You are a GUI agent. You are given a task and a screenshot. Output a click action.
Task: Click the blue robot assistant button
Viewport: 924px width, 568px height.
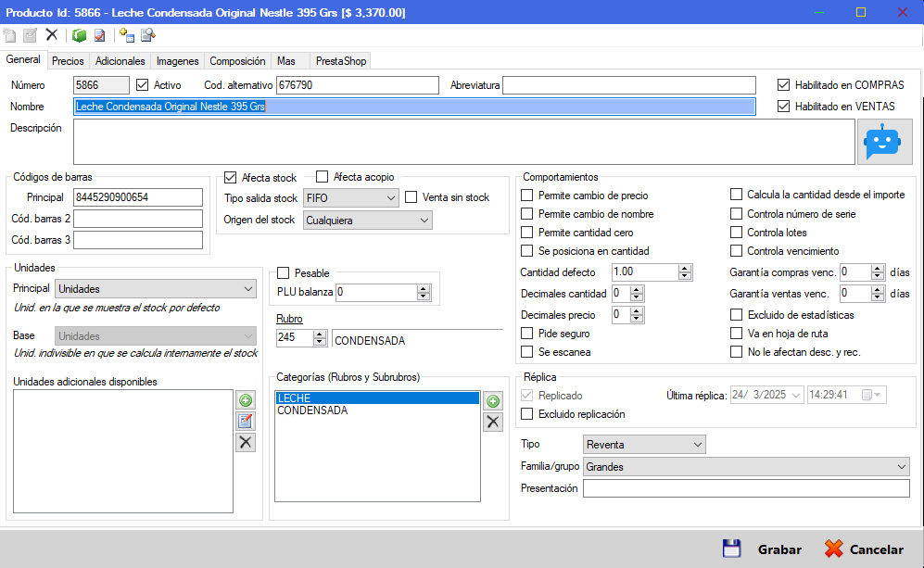pos(884,142)
